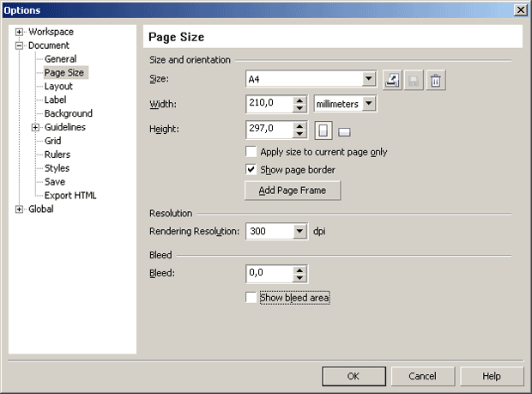Select Workspace in the tree

point(51,32)
